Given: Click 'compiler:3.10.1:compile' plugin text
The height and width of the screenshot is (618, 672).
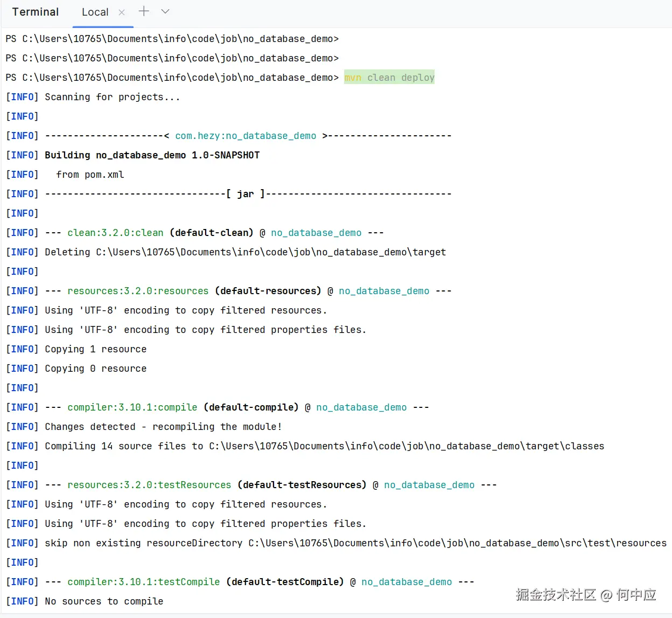Looking at the screenshot, I should [132, 407].
